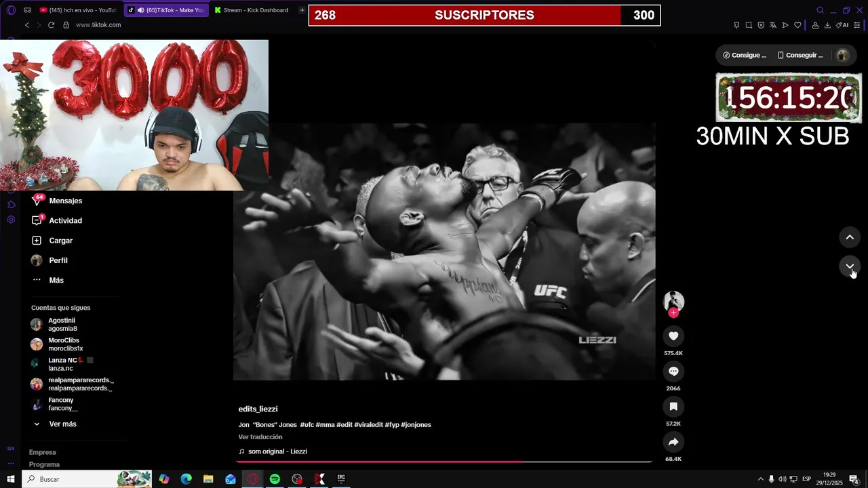Image resolution: width=868 pixels, height=488 pixels.
Task: Share the video using the arrow icon
Action: 673,442
